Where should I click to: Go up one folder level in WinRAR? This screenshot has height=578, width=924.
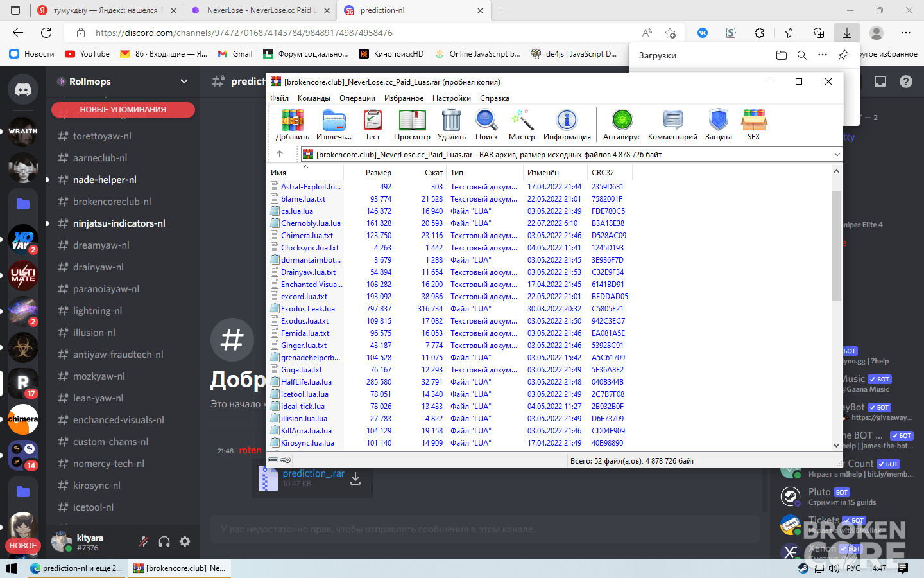pos(280,154)
